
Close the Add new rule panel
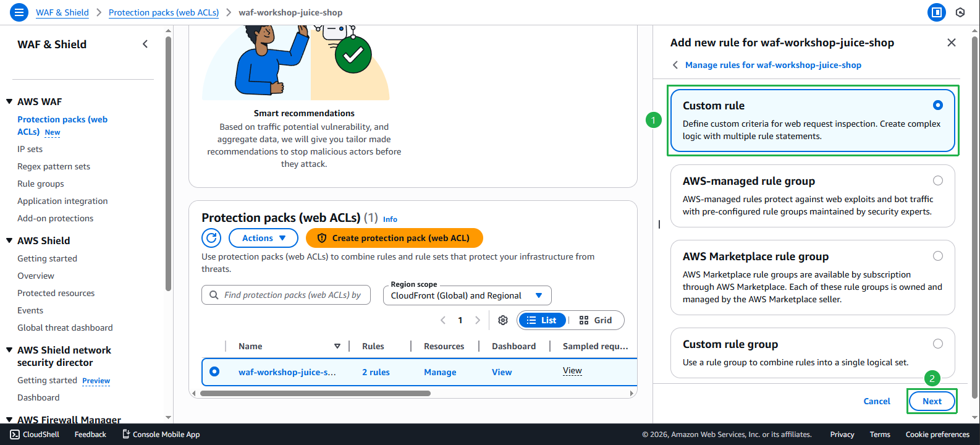click(x=952, y=43)
